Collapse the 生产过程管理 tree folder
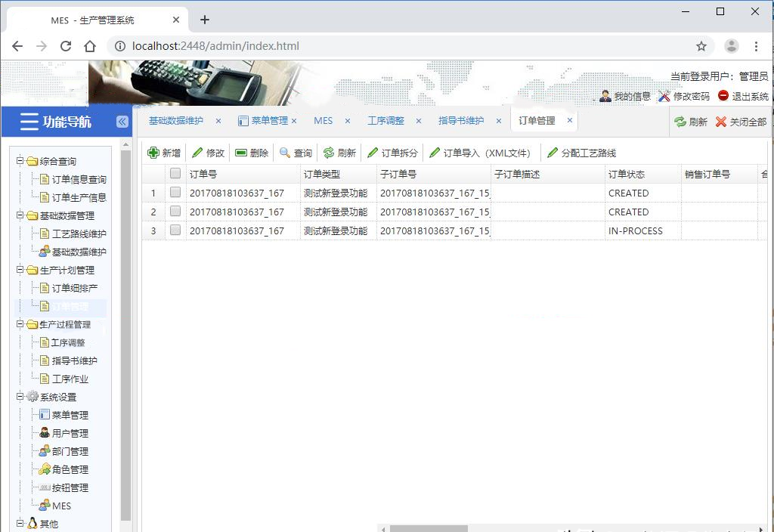This screenshot has height=532, width=774. (20, 323)
